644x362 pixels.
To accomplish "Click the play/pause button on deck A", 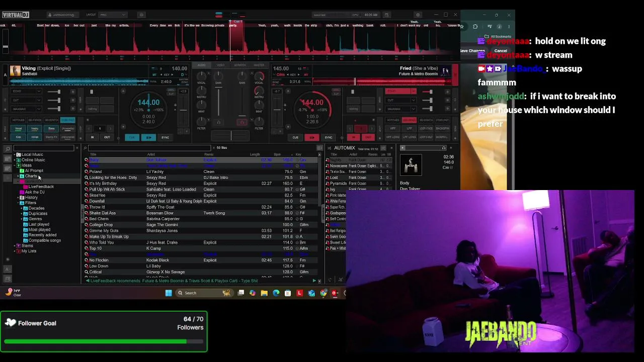I will click(x=148, y=137).
